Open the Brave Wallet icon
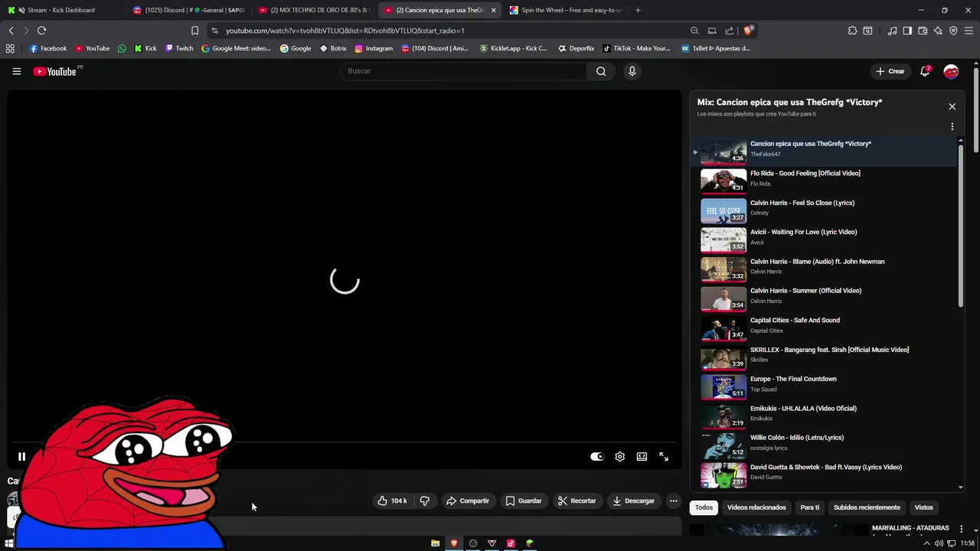The width and height of the screenshot is (980, 551). click(x=923, y=31)
